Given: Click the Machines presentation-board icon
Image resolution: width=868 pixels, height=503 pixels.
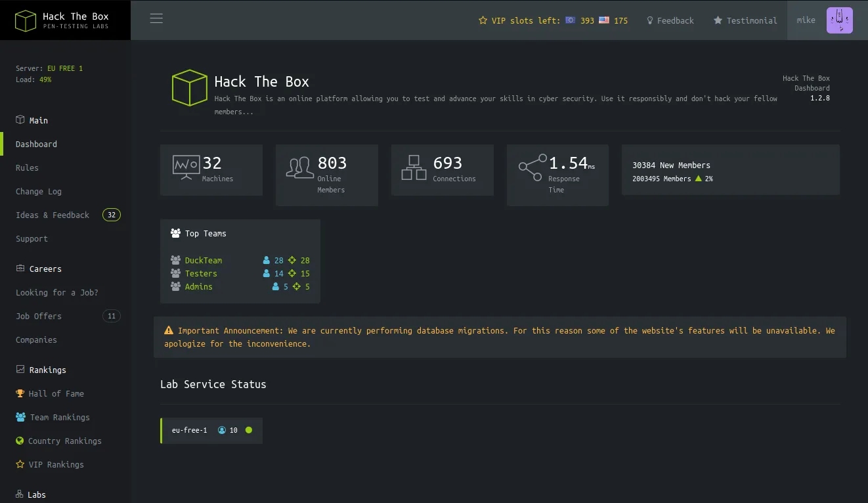Looking at the screenshot, I should tap(186, 167).
